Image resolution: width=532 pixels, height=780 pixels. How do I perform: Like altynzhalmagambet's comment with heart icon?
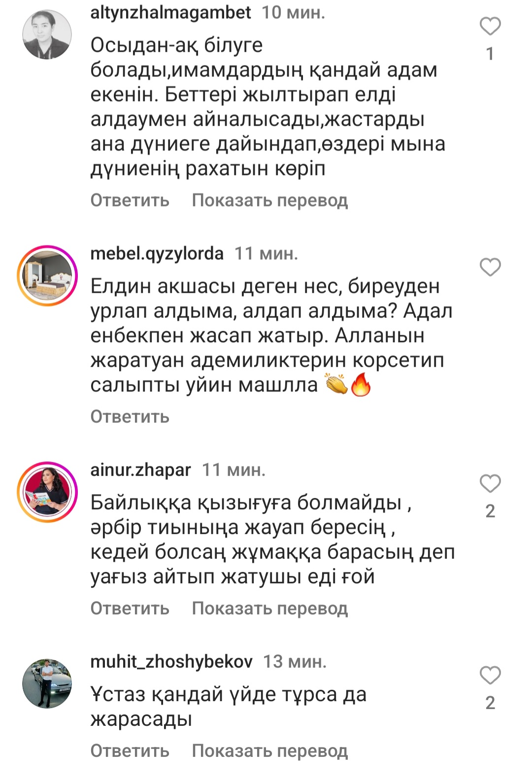coord(490,26)
